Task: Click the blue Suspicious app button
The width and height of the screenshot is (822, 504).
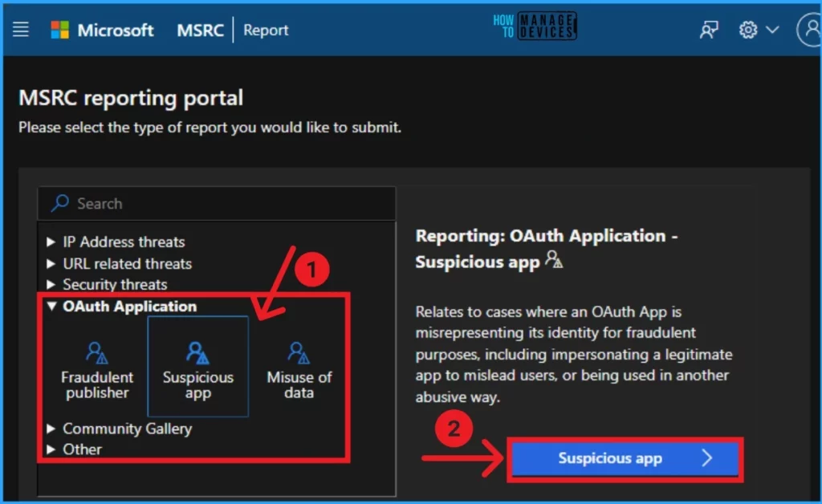Action: pos(625,459)
